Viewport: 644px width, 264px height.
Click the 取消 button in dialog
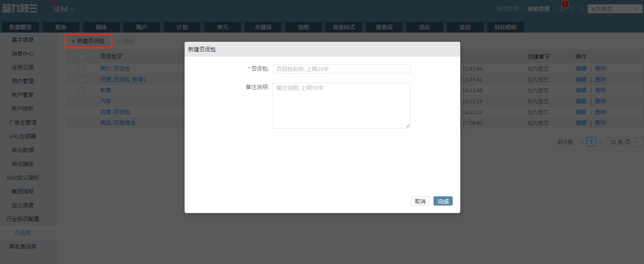pyautogui.click(x=420, y=201)
